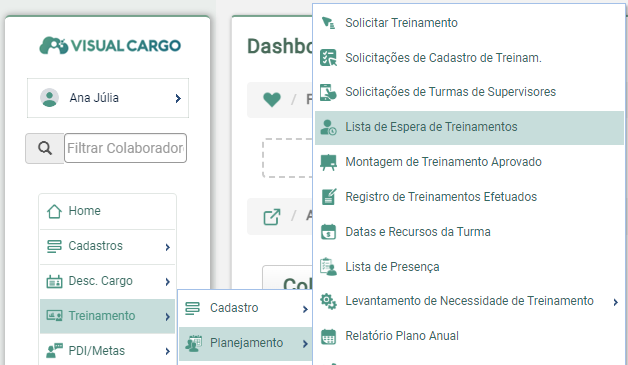Click the external link icon on dashboard
The height and width of the screenshot is (365, 628).
(x=272, y=217)
